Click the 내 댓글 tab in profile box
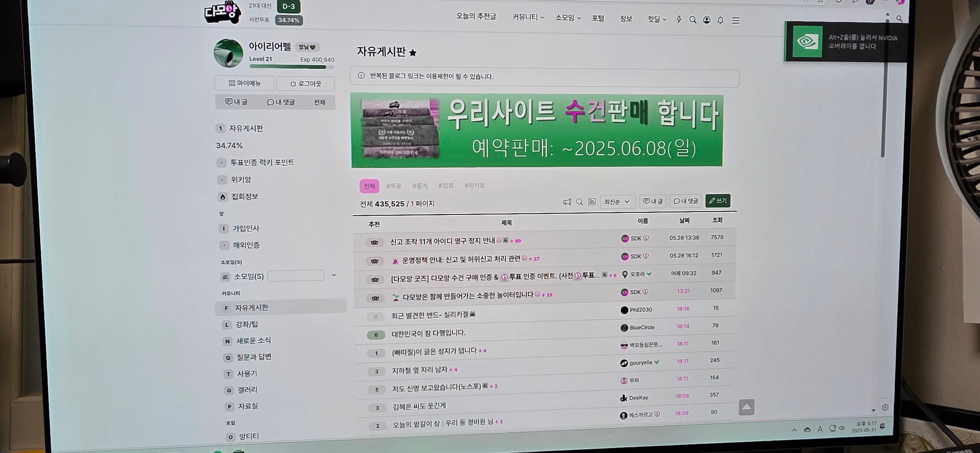 (x=281, y=102)
